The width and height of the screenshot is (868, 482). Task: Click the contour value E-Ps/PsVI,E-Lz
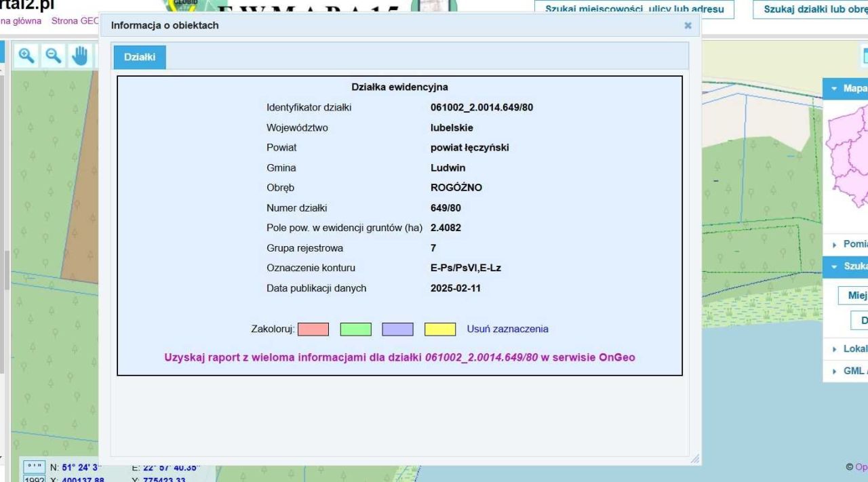tap(466, 268)
